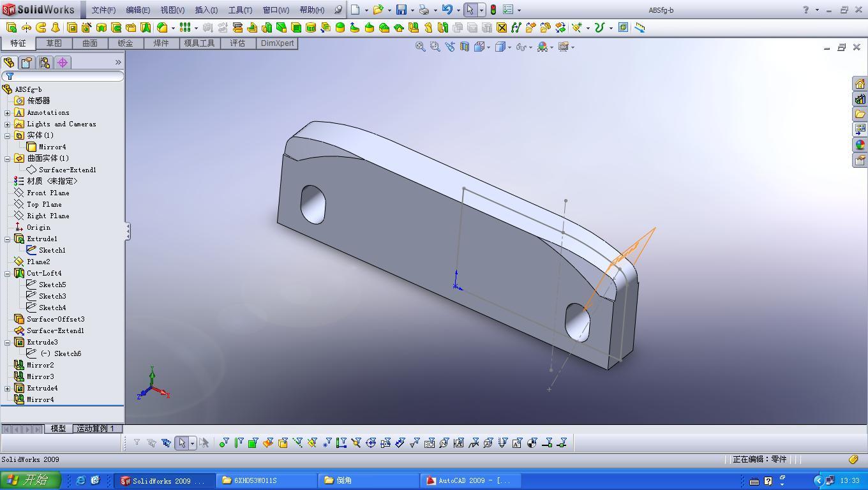Image resolution: width=868 pixels, height=490 pixels.
Task: Select Mirror4 at the bottom of the tree
Action: (40, 400)
